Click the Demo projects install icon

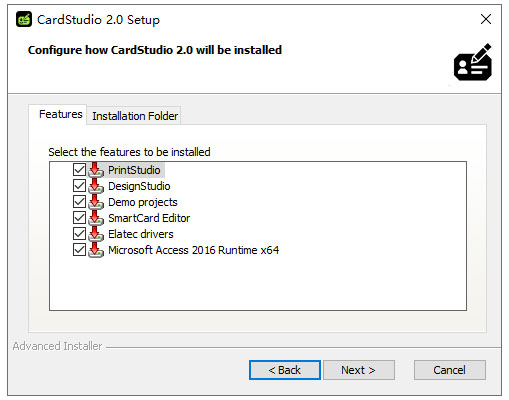pos(96,202)
